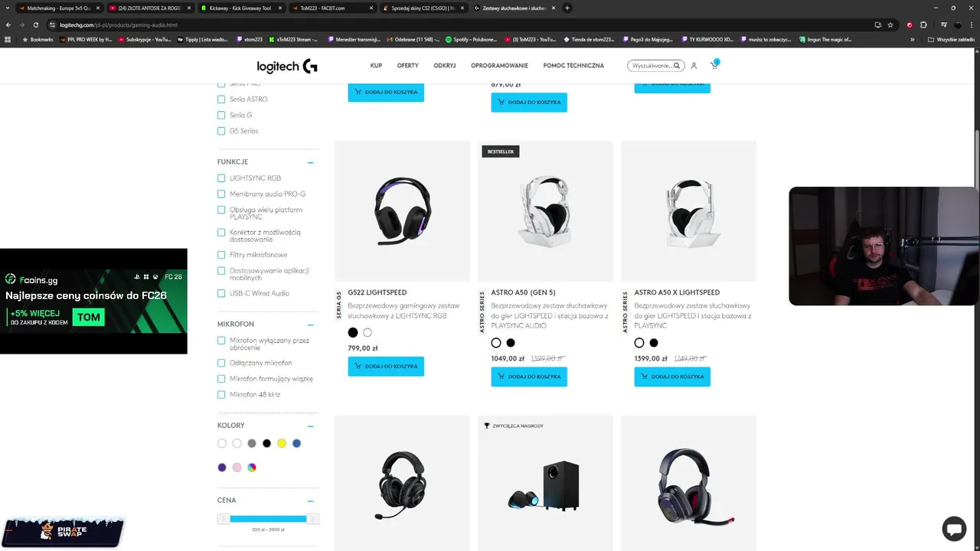Click the Pirate Swap banner
This screenshot has height=551, width=980.
pos(62,531)
